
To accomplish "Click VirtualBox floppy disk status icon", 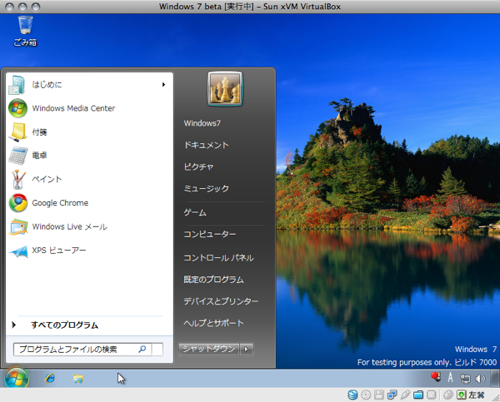I will (x=379, y=395).
